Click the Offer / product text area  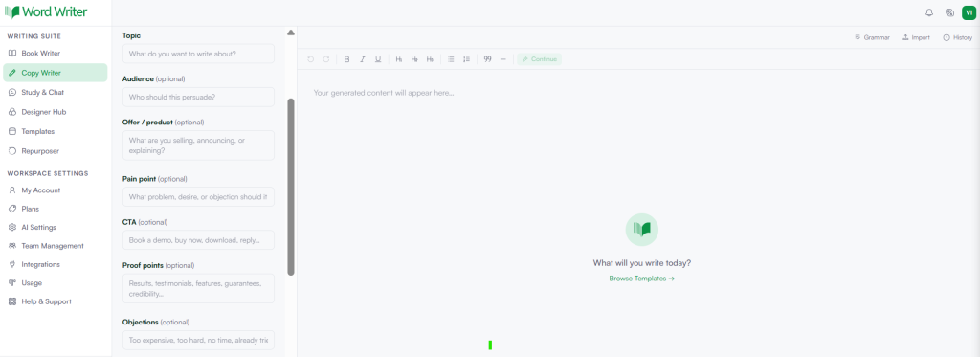point(198,145)
